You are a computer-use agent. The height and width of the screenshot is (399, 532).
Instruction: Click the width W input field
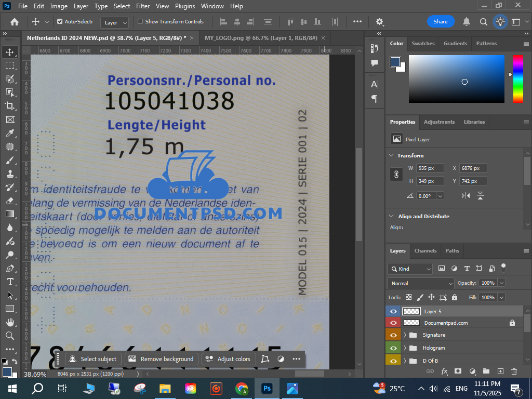pyautogui.click(x=430, y=168)
